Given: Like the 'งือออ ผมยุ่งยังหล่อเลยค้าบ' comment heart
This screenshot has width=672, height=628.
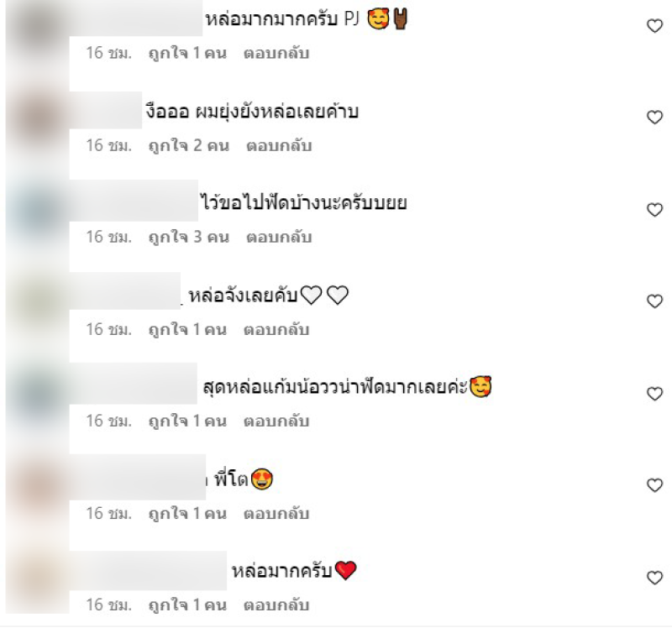Looking at the screenshot, I should (x=654, y=117).
